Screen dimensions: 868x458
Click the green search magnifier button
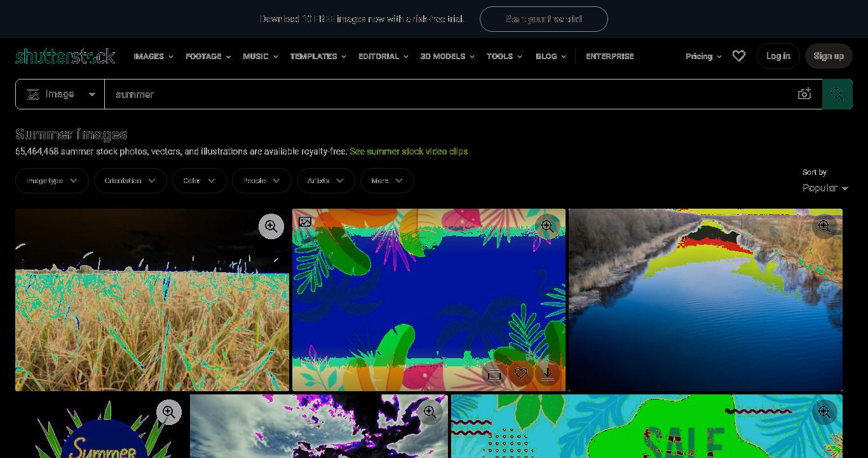[x=837, y=94]
